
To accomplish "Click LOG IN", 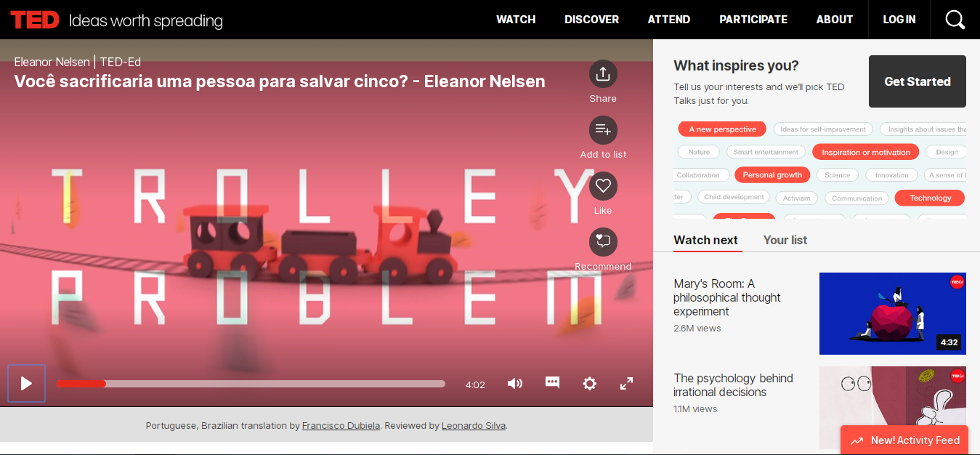I will (x=899, y=20).
